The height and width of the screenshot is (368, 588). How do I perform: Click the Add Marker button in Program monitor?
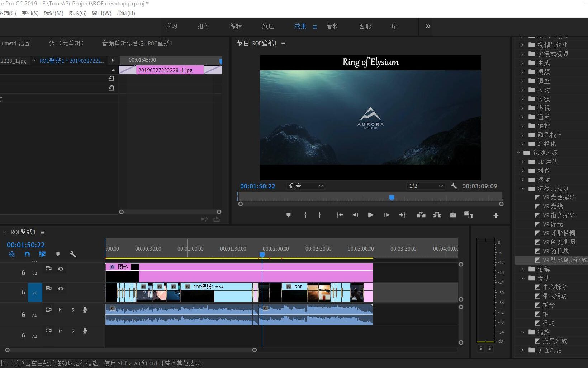tap(288, 215)
